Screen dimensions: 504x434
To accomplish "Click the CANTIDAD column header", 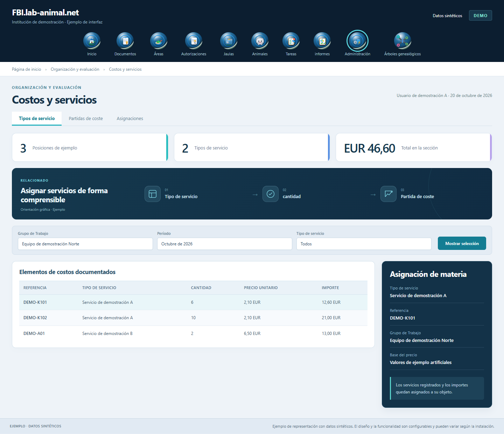I will (x=201, y=288).
